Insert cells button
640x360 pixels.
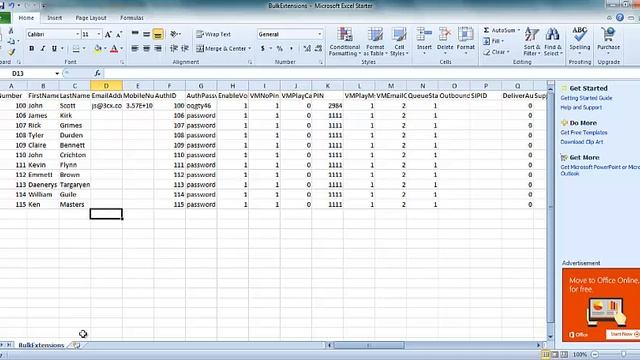click(x=424, y=42)
